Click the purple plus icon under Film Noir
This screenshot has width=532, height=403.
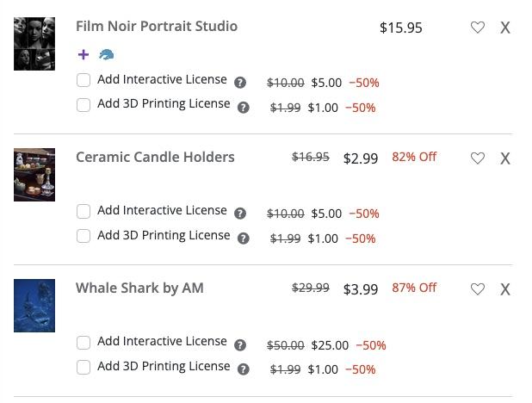click(x=84, y=54)
